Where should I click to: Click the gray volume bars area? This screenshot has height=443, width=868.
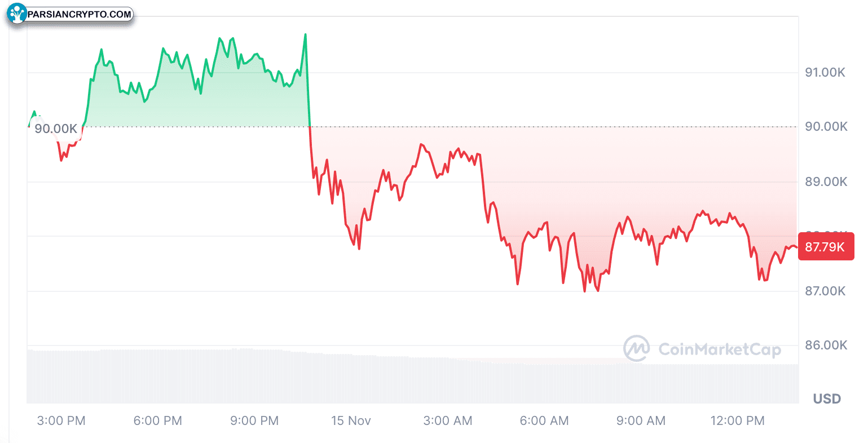(413, 376)
